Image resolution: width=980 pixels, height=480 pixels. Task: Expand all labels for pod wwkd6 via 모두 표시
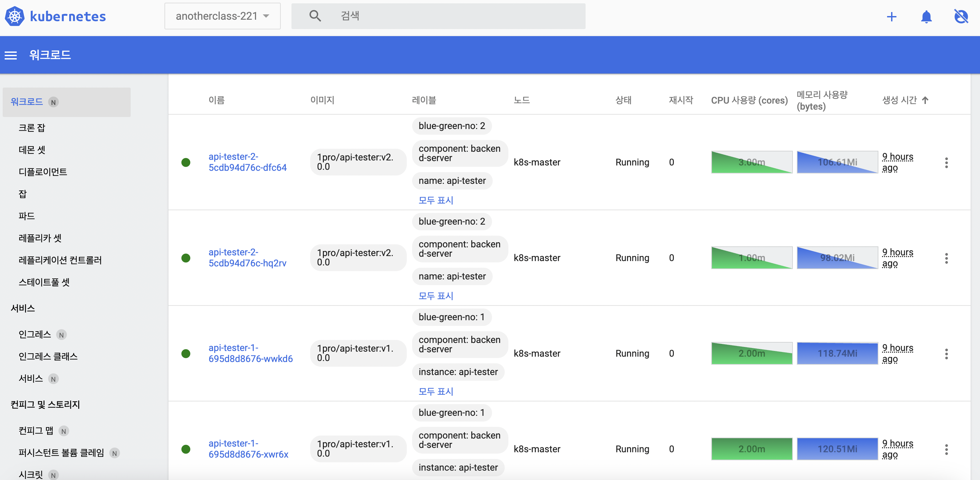(436, 391)
